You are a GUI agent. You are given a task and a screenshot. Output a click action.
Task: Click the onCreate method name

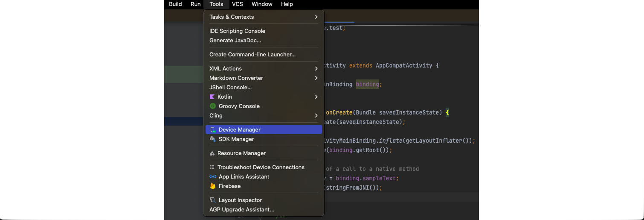[x=339, y=112]
